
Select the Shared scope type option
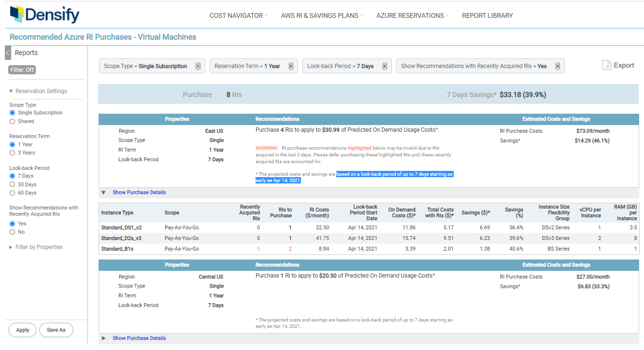[13, 121]
